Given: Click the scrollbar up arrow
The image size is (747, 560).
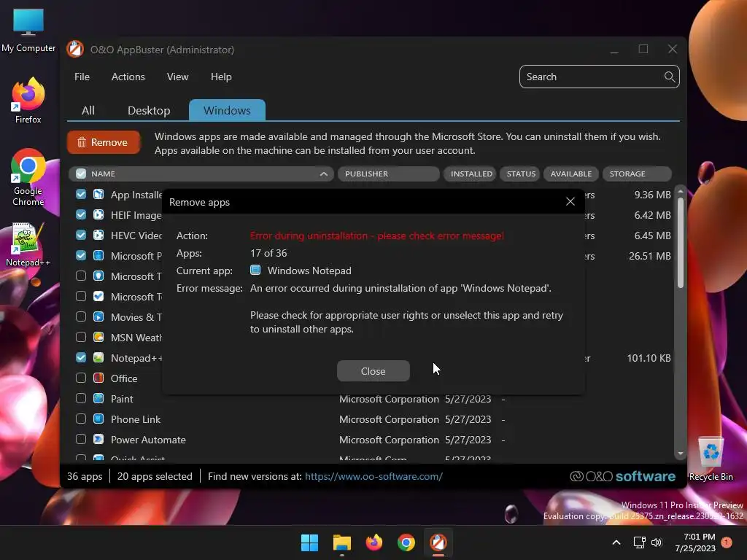Looking at the screenshot, I should [681, 191].
